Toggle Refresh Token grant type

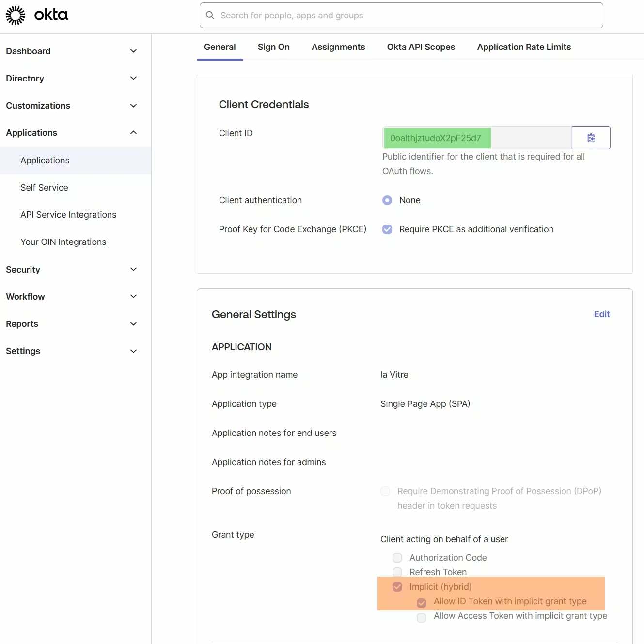[x=397, y=572]
